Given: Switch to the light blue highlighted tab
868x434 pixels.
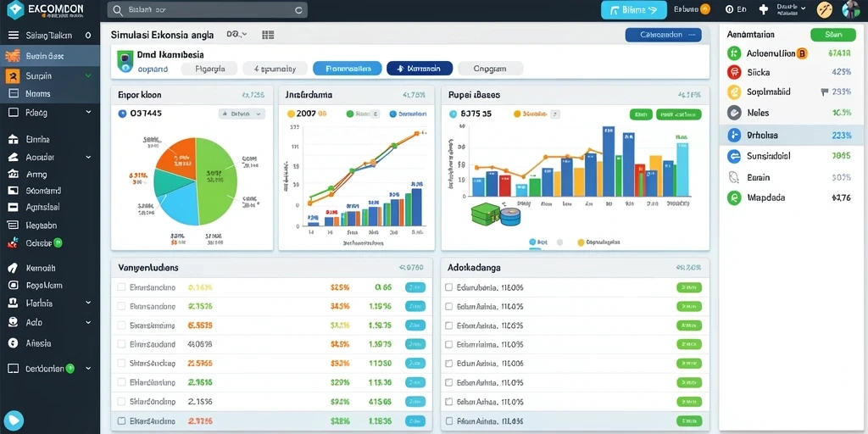Looking at the screenshot, I should 347,68.
